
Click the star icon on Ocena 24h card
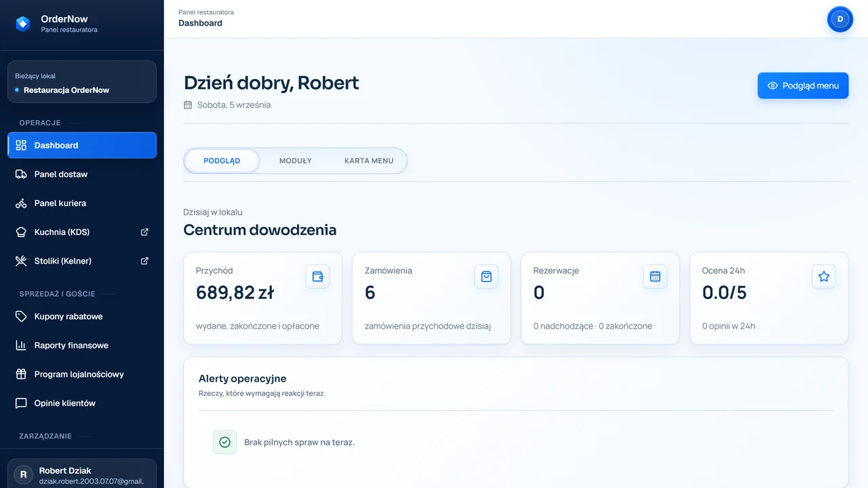[824, 277]
